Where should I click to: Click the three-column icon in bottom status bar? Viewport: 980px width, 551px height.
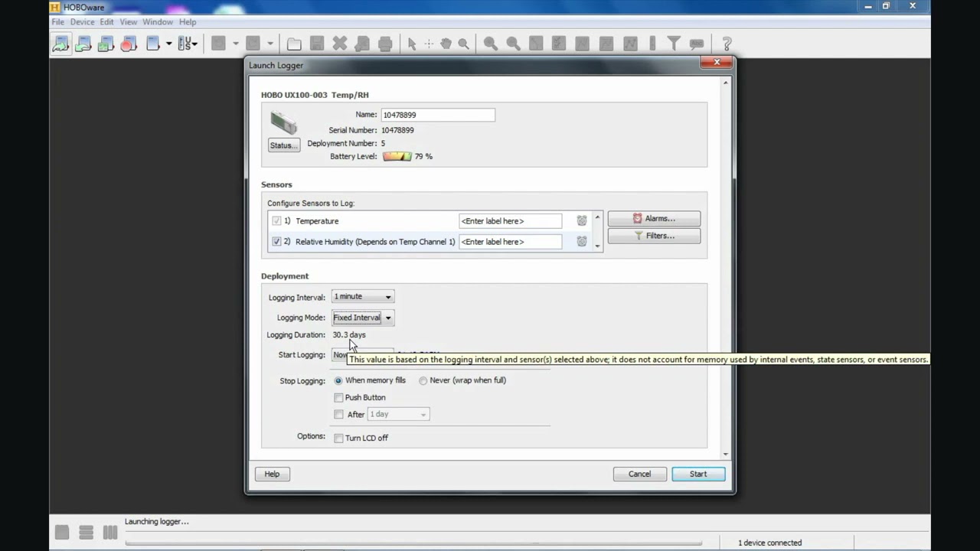[110, 532]
